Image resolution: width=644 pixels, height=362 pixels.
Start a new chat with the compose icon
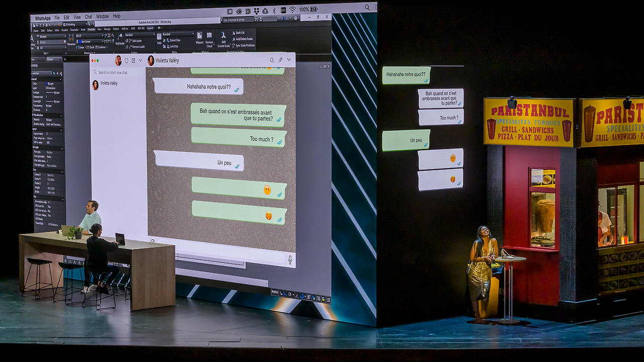133,61
